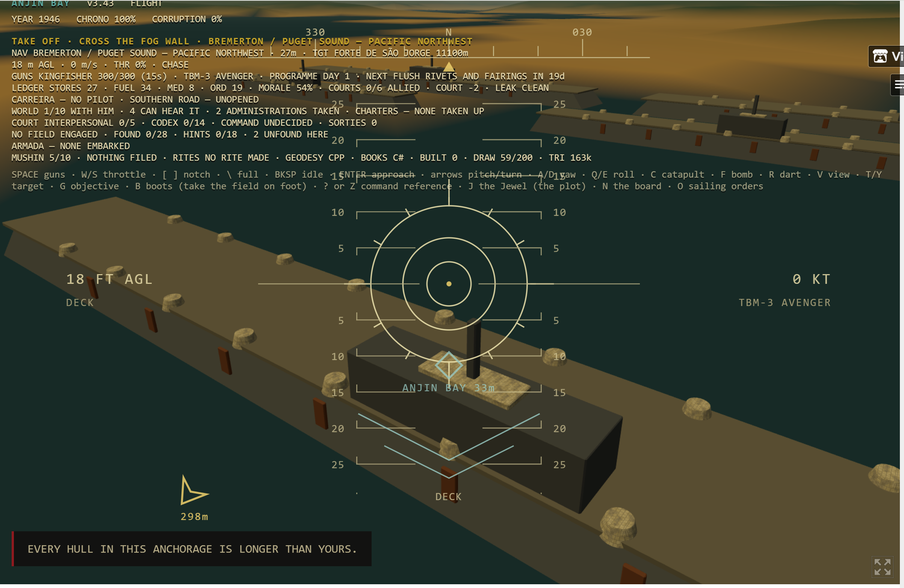Click the ANJIN BAY 33m target label

click(448, 388)
